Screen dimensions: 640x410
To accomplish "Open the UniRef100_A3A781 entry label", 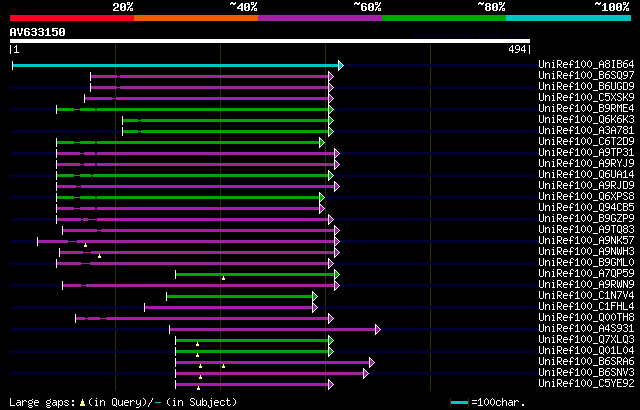I will [586, 131].
